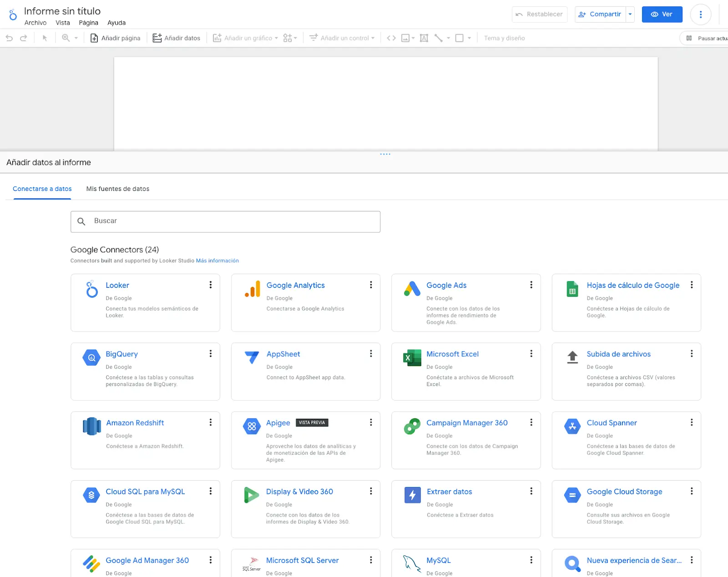Open BigQuery card three-dot options
This screenshot has width=728, height=577.
(211, 353)
